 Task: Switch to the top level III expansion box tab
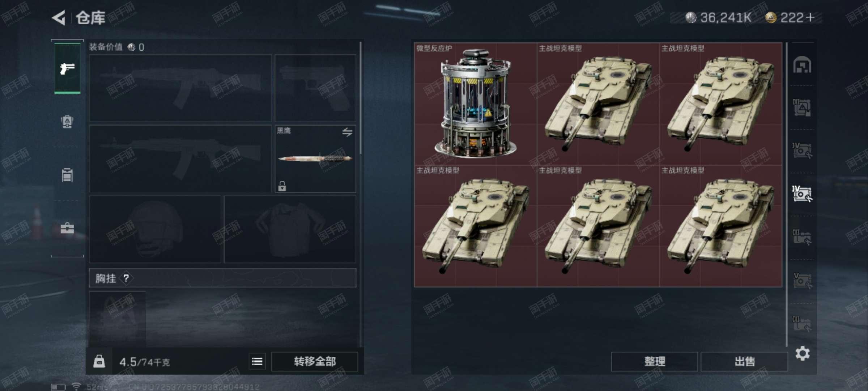coord(802,107)
